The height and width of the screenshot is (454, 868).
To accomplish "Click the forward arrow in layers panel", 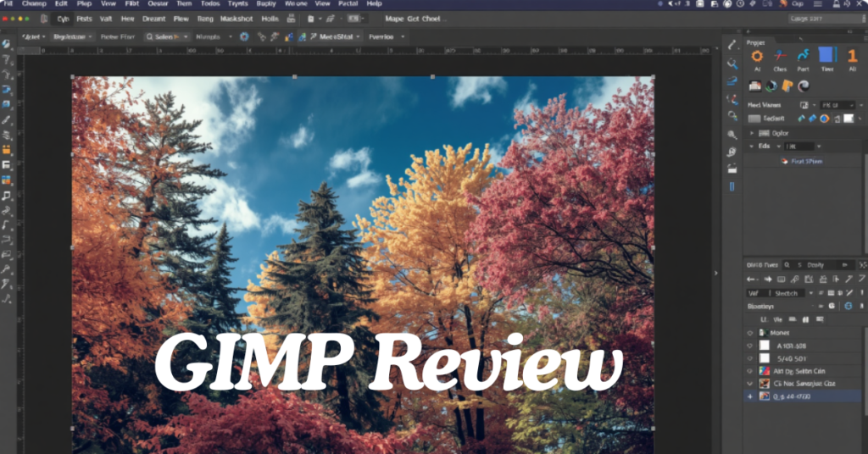I will [768, 280].
